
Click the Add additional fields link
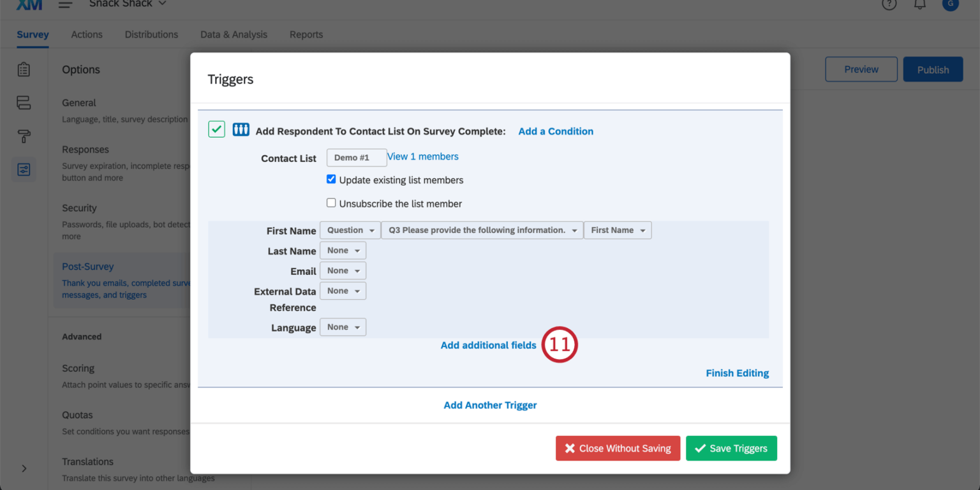point(488,345)
